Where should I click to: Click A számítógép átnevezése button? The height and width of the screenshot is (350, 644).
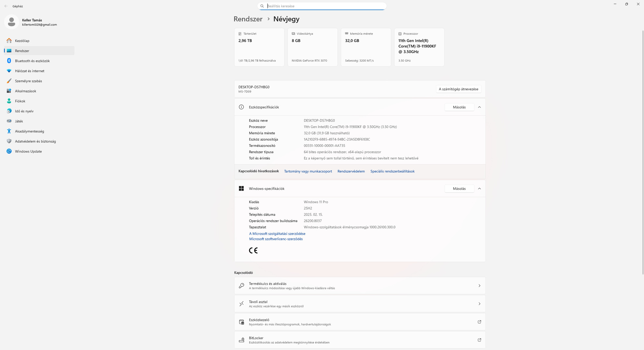click(x=458, y=89)
